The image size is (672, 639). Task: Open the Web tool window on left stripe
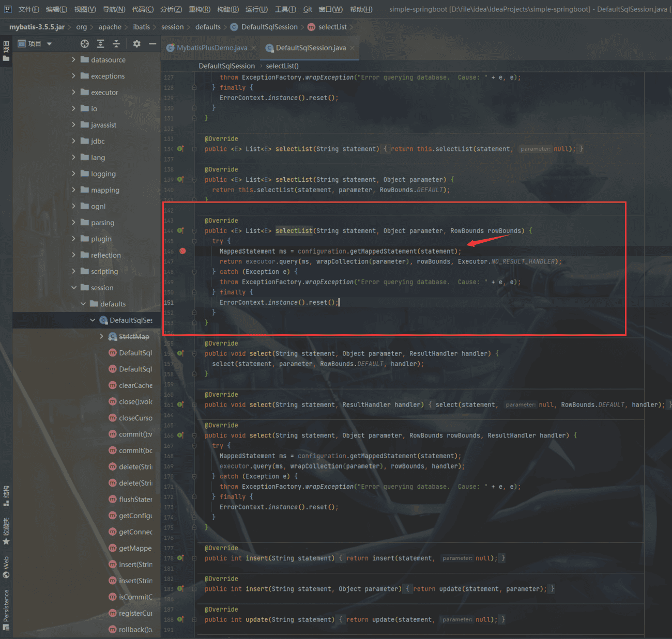pos(6,567)
